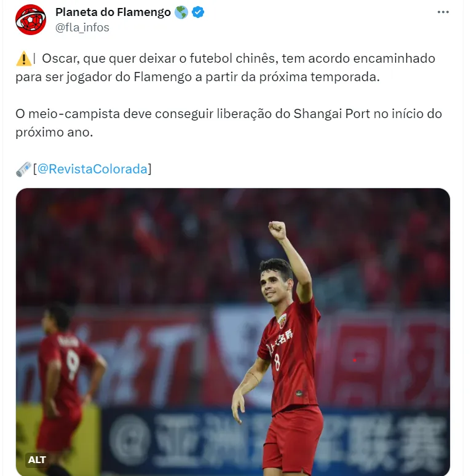Click the blue verified badge icon
The height and width of the screenshot is (476, 474).
[x=198, y=12]
